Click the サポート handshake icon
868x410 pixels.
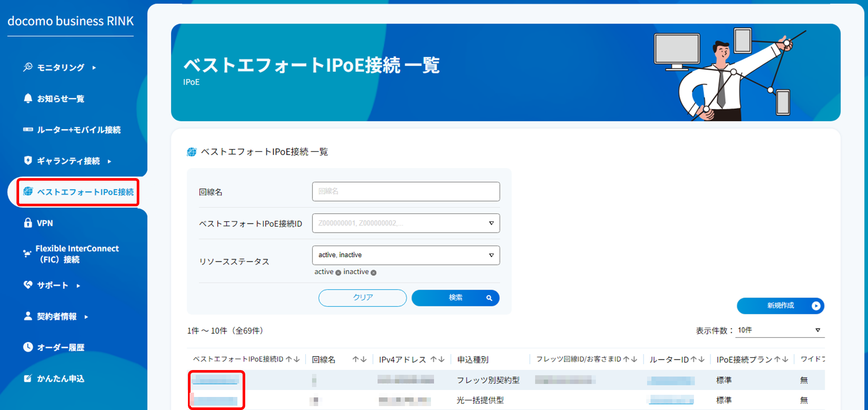[28, 284]
